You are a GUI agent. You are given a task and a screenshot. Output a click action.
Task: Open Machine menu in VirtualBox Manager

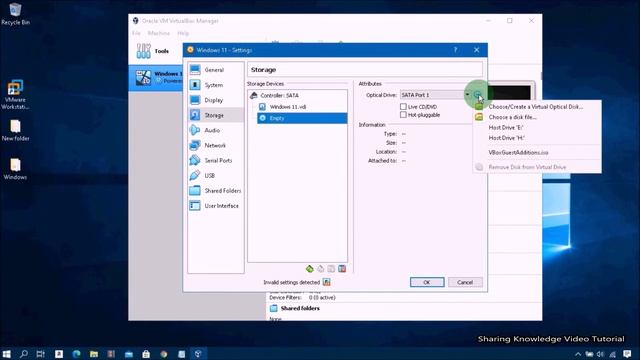point(159,33)
